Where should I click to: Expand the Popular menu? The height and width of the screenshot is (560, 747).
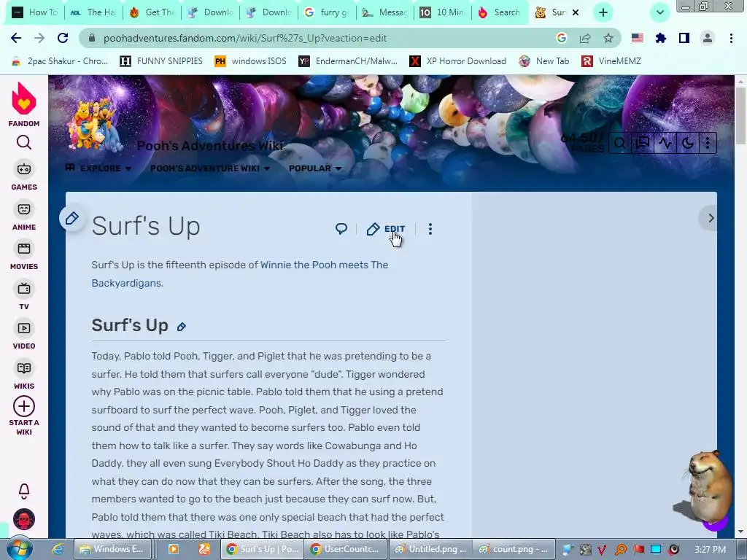[315, 168]
